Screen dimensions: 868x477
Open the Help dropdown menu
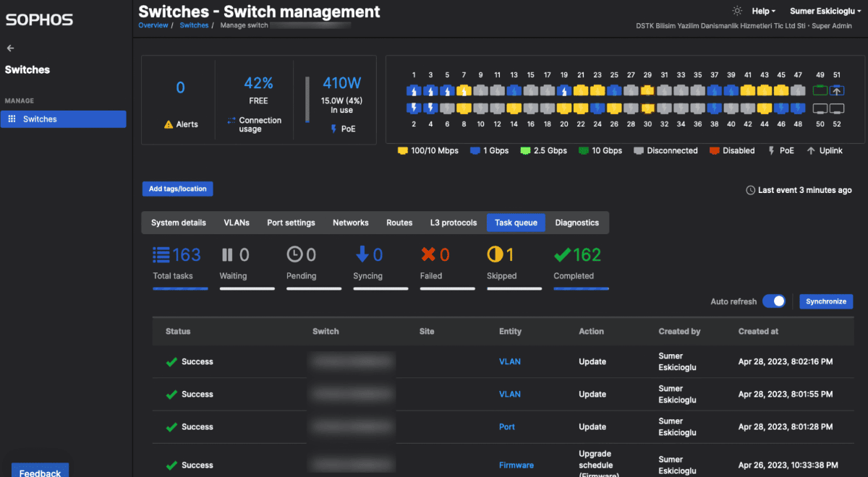[x=762, y=11]
